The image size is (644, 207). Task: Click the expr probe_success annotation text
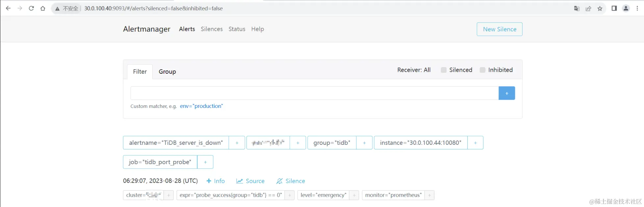[x=231, y=195]
